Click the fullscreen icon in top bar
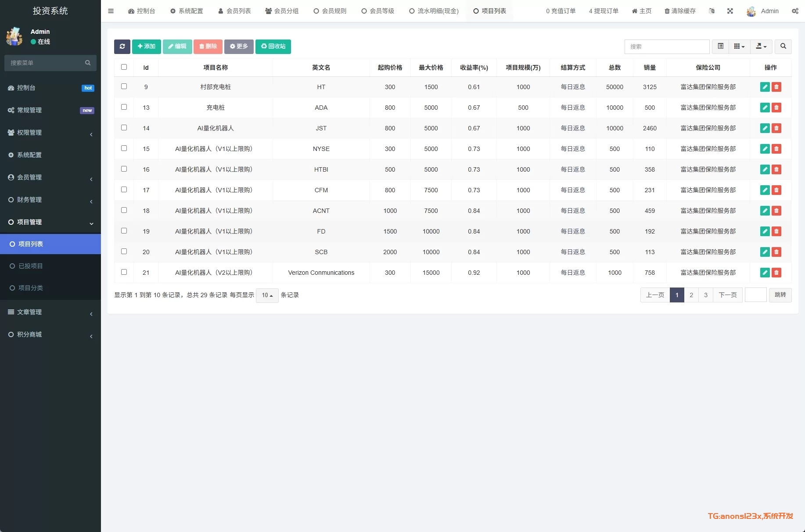 [x=730, y=11]
